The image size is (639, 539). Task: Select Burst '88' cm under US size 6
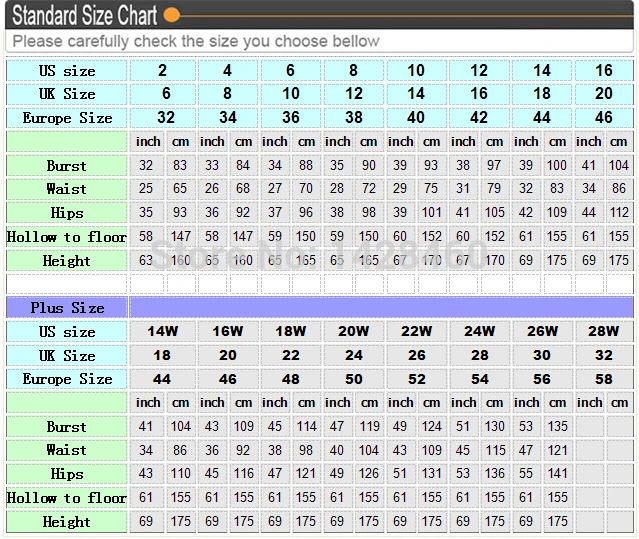pyautogui.click(x=306, y=165)
